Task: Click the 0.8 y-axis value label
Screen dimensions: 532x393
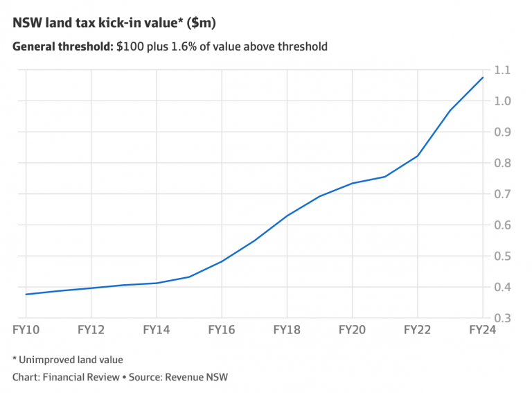Action: point(502,163)
